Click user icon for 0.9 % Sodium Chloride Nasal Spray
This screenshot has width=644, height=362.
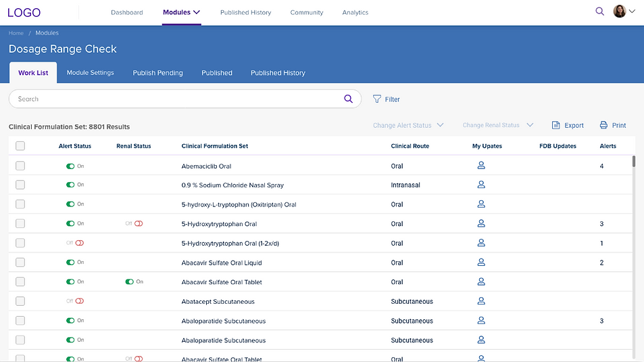tap(481, 185)
